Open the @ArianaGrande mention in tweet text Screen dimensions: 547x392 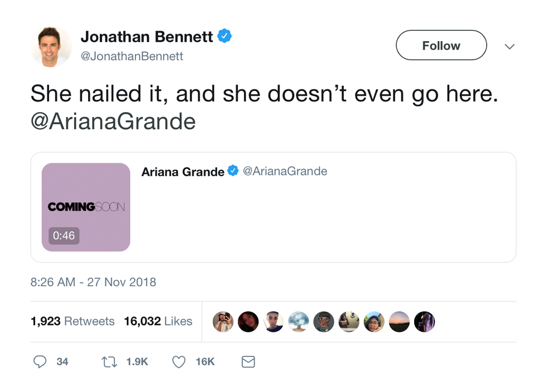click(x=113, y=121)
